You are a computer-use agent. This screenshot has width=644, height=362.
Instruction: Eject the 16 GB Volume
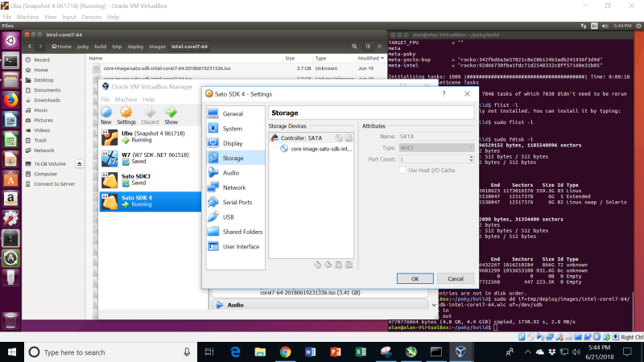pos(79,164)
